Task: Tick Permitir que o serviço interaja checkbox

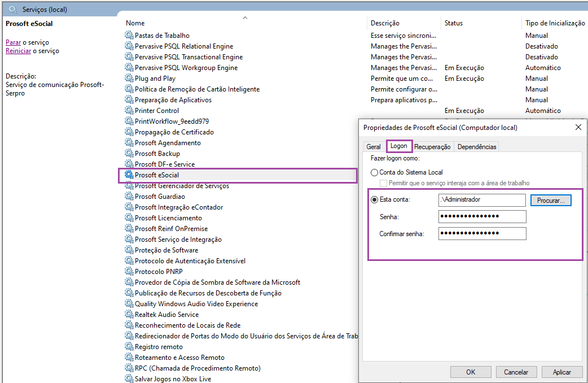Action: point(383,183)
